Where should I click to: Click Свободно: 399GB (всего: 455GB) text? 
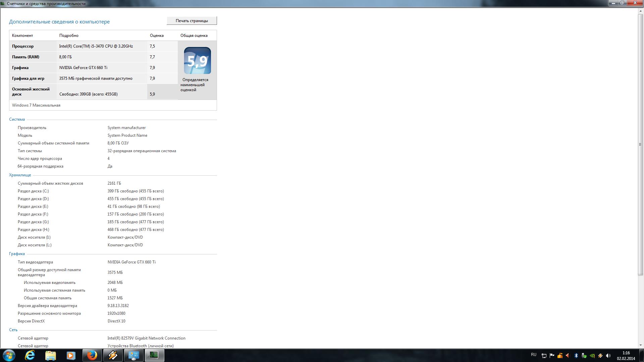[89, 94]
